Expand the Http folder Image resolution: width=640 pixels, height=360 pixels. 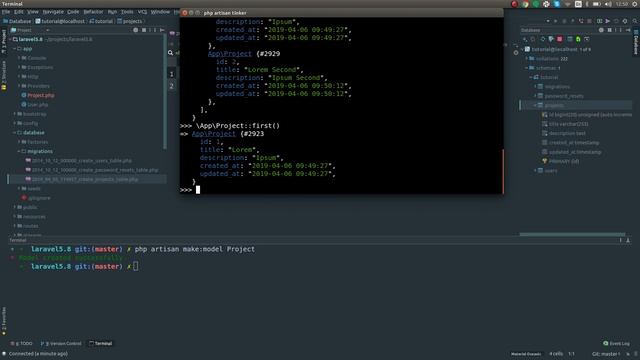[19, 77]
